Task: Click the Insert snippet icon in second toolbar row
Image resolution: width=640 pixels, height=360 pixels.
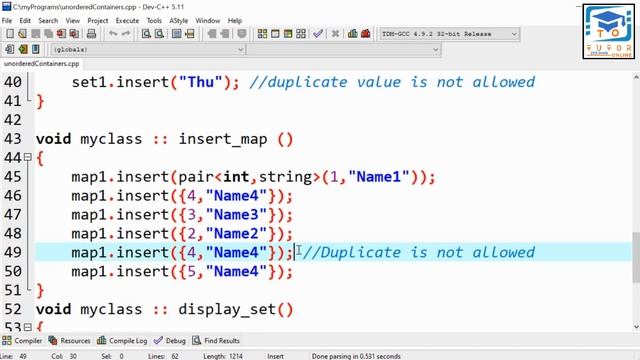Action: click(x=10, y=49)
